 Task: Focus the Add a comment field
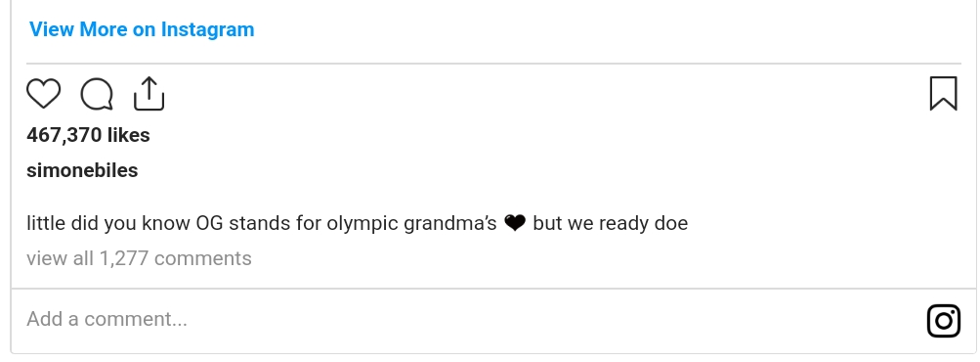pyautogui.click(x=475, y=319)
